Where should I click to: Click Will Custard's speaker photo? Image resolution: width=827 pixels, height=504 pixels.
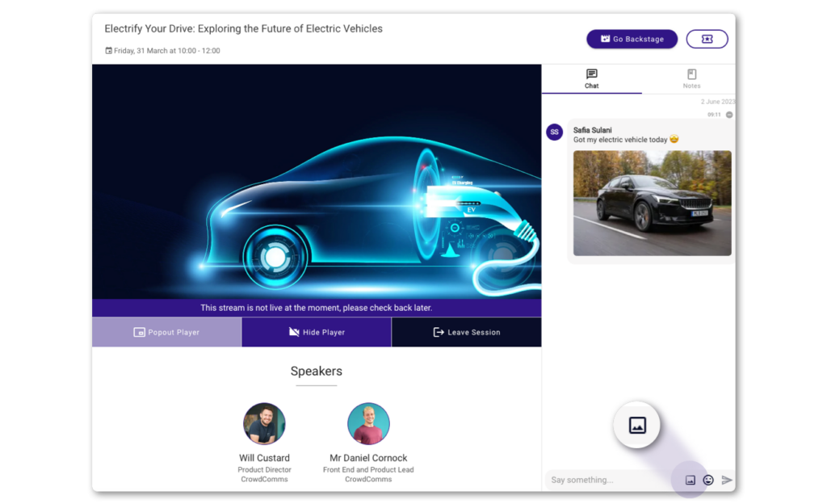click(264, 423)
